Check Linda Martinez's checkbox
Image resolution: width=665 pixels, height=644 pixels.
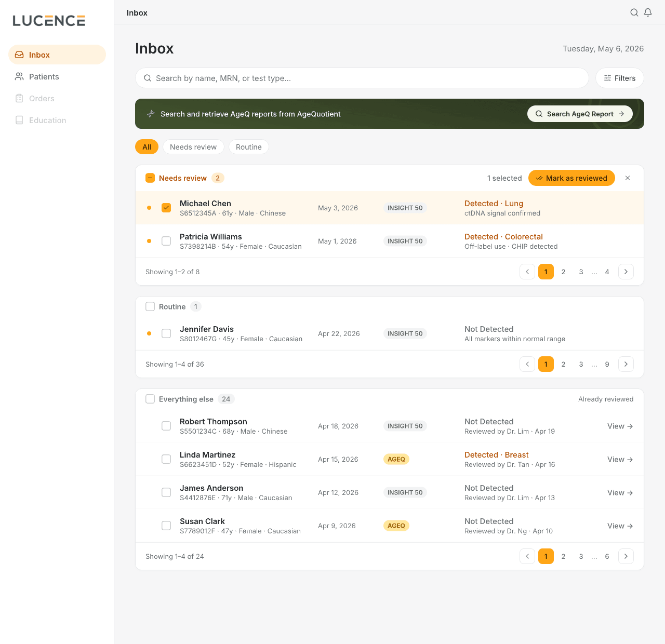pos(166,459)
